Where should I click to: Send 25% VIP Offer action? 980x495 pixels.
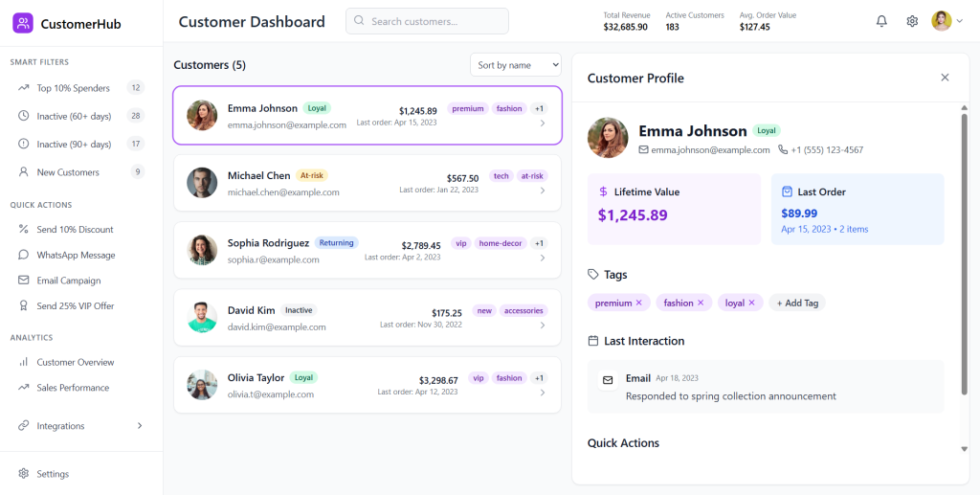(75, 306)
